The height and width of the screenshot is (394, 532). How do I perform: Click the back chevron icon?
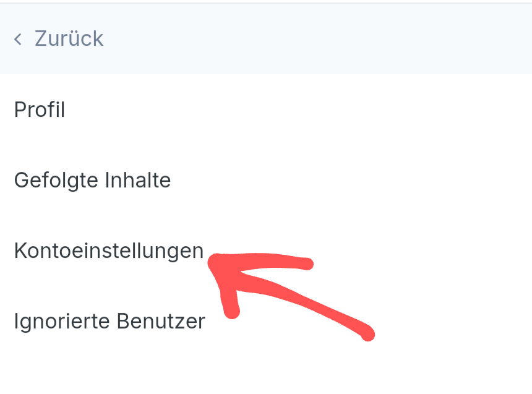[18, 40]
